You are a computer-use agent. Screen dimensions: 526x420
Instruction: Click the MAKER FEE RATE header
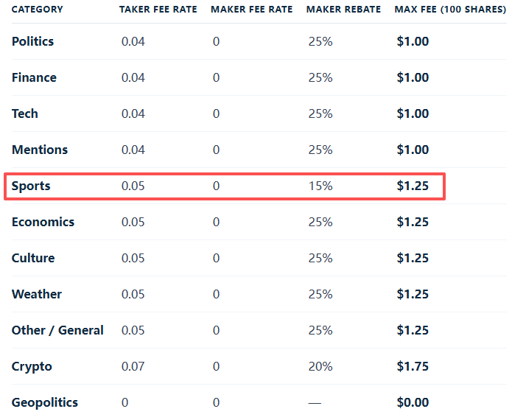(252, 10)
